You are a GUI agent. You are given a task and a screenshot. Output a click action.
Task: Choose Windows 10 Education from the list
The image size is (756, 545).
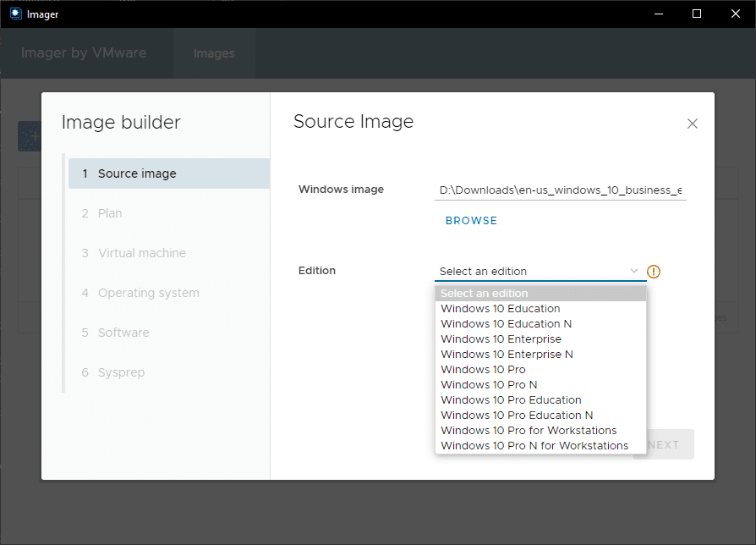coord(501,309)
